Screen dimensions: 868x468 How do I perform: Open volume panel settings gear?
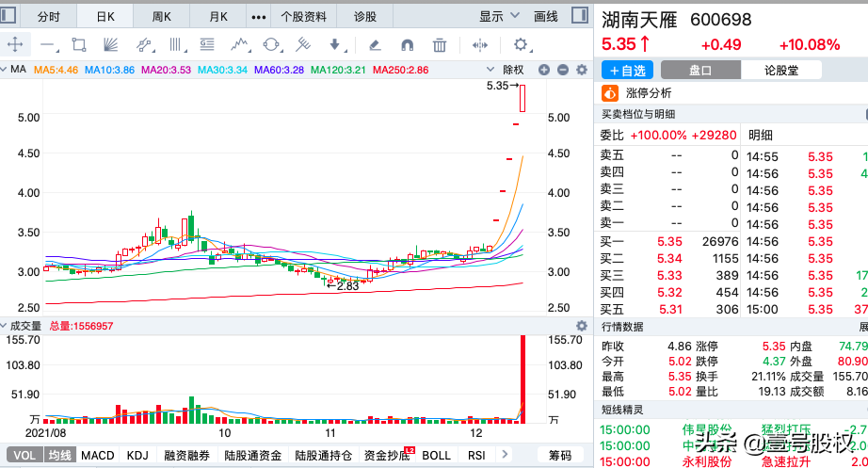pyautogui.click(x=582, y=326)
